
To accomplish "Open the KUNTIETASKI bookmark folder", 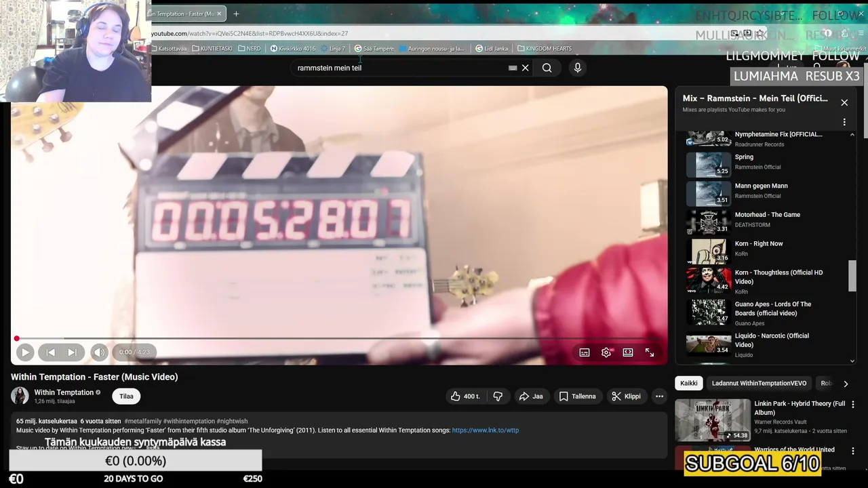I will coord(212,49).
